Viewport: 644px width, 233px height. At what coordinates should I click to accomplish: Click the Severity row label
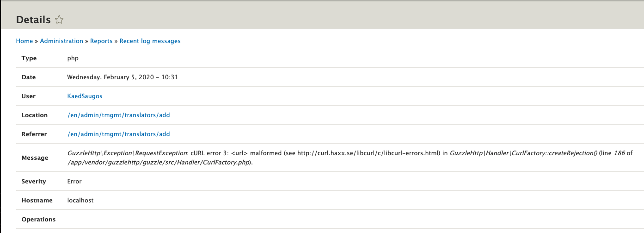34,182
